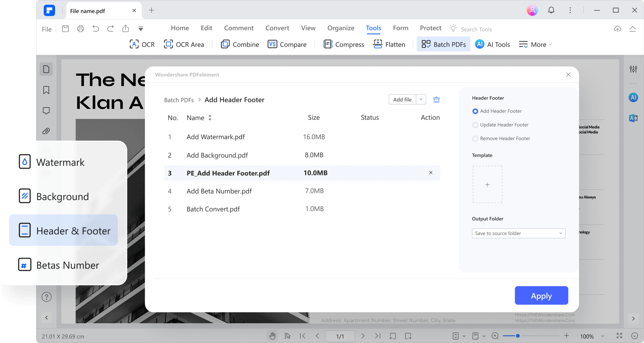Open the attachments paperclip panel
644x343 pixels.
(46, 131)
